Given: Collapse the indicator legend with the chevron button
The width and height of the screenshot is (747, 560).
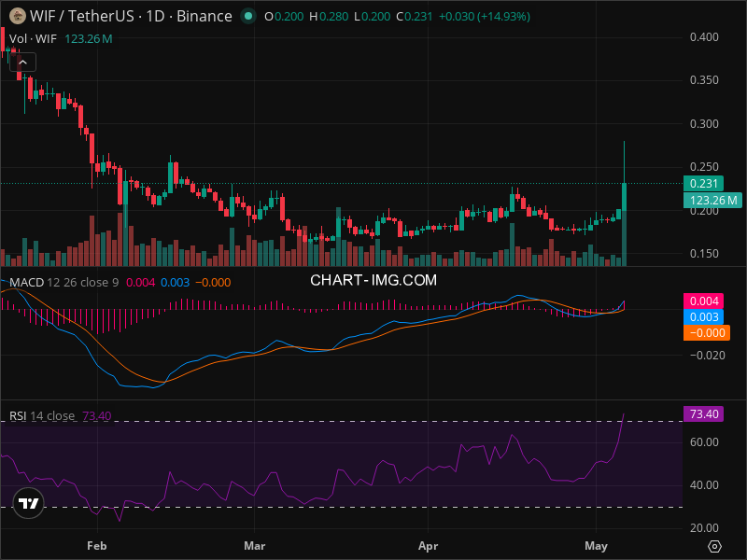Looking at the screenshot, I should pos(22,63).
